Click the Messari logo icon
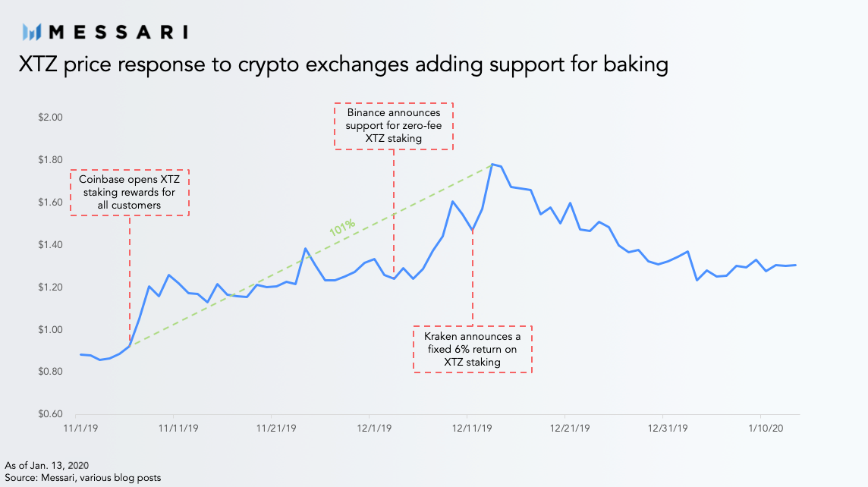Viewport: 868px width, 487px height. (32, 32)
